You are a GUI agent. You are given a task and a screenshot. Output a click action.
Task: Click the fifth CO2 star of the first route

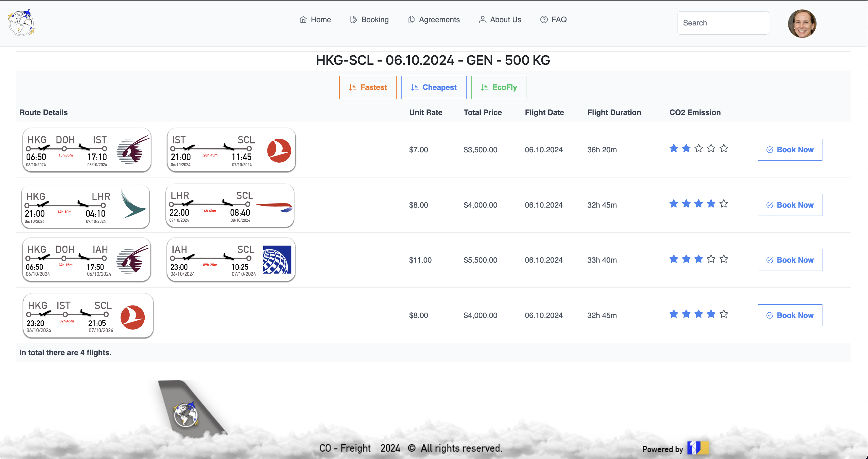coord(723,148)
